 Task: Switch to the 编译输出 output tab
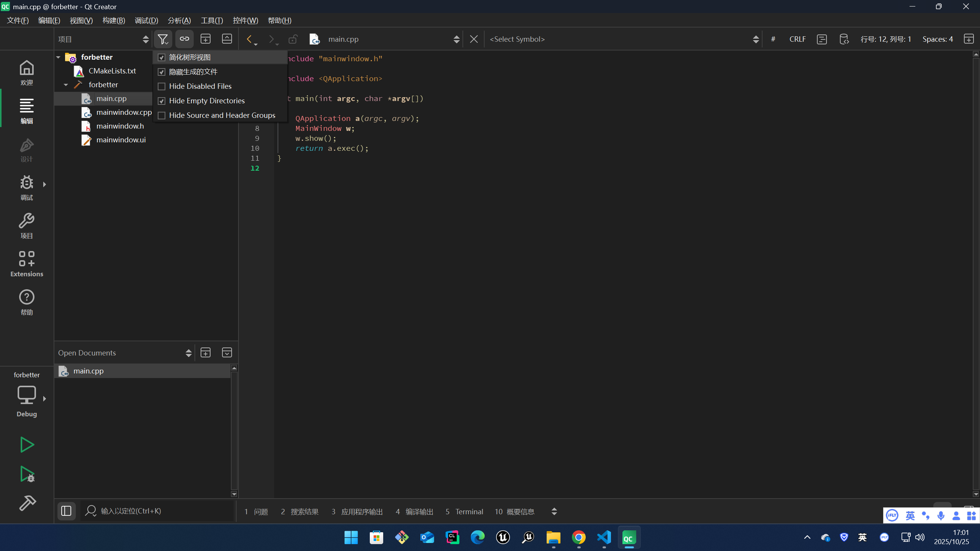pyautogui.click(x=415, y=512)
